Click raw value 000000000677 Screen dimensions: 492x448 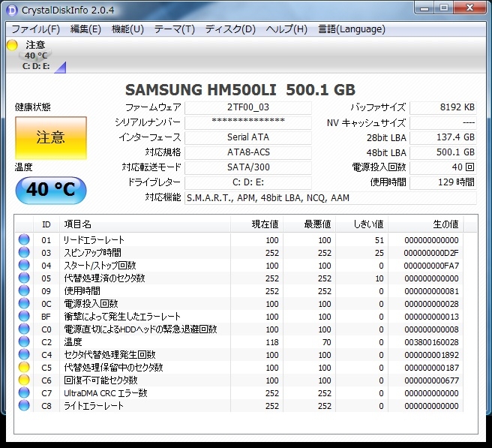pos(431,380)
